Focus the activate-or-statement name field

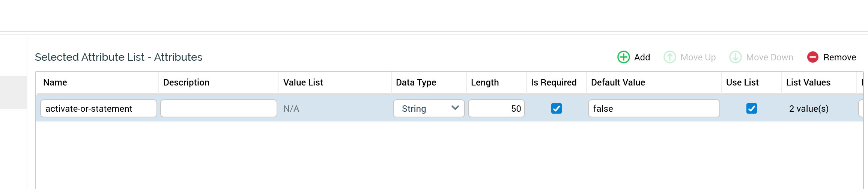[98, 108]
